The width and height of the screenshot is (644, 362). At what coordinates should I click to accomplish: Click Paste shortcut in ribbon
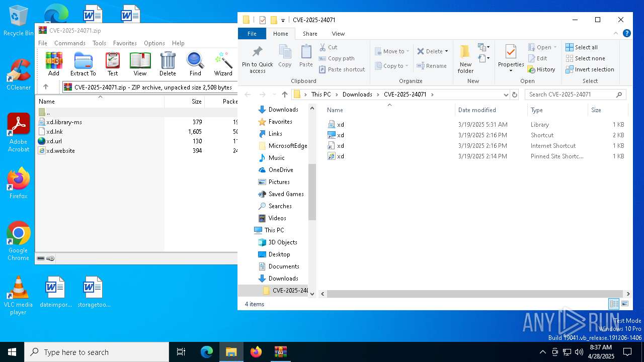342,69
